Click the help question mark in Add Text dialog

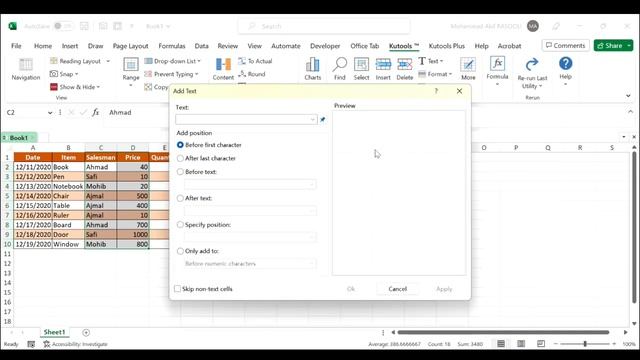click(436, 91)
